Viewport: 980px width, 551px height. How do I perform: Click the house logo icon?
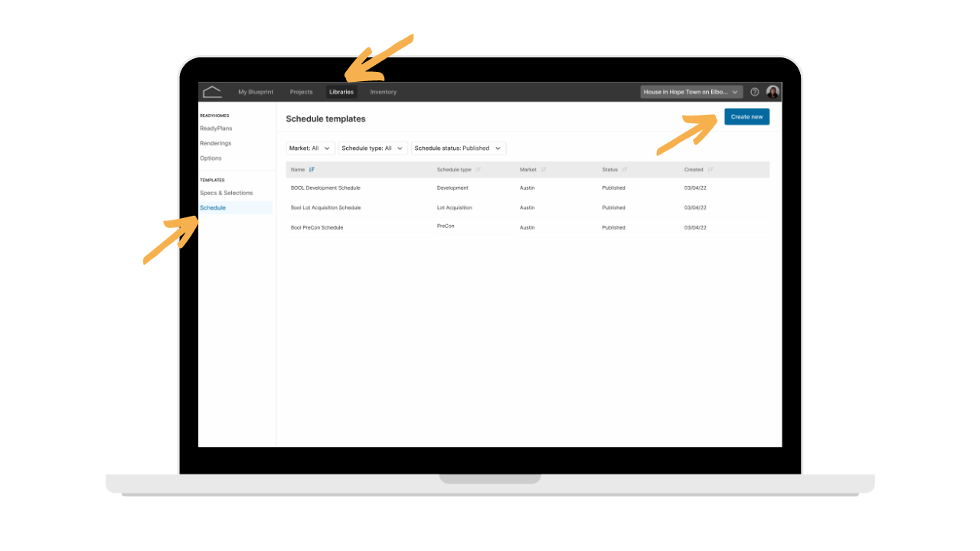click(212, 92)
